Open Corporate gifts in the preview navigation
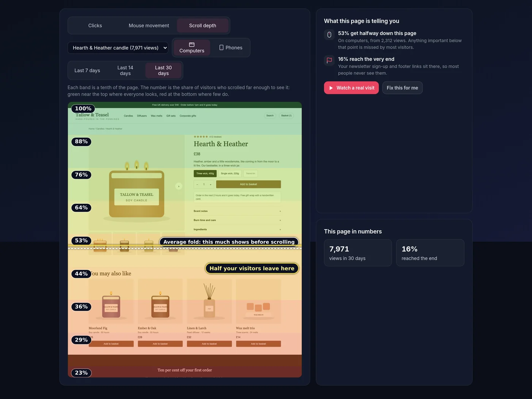This screenshot has width=532, height=399. coord(188,116)
